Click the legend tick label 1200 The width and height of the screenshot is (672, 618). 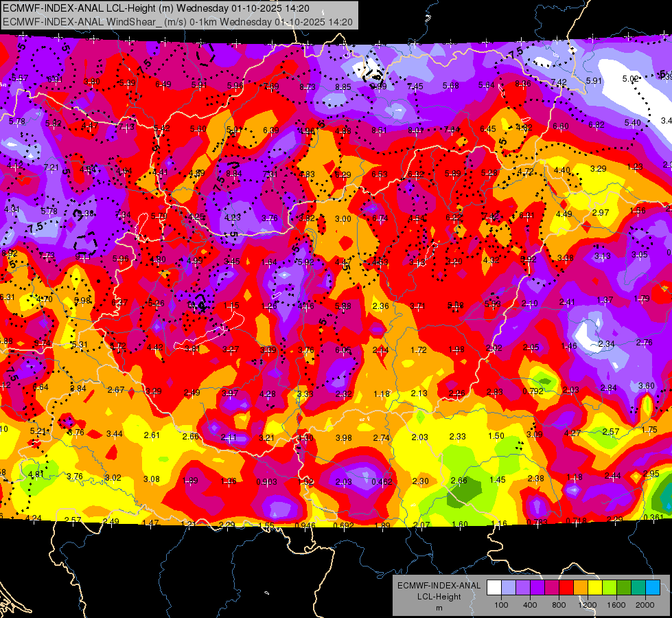point(588,605)
